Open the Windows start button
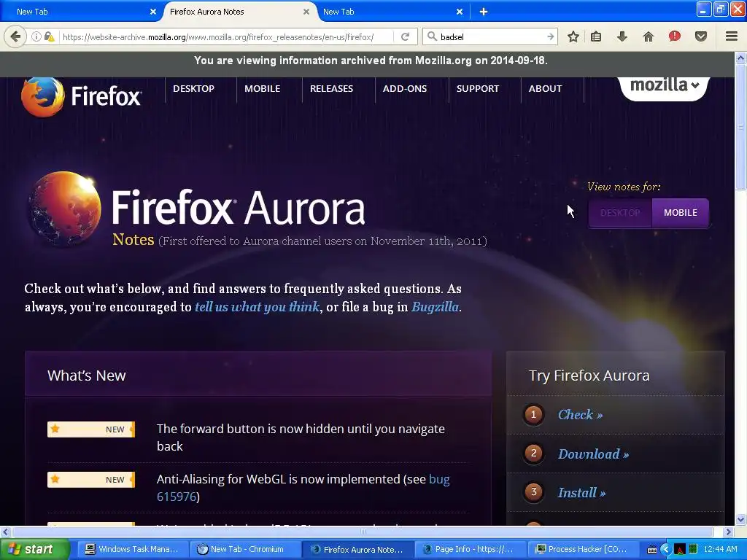This screenshot has width=747, height=560. pos(34,549)
